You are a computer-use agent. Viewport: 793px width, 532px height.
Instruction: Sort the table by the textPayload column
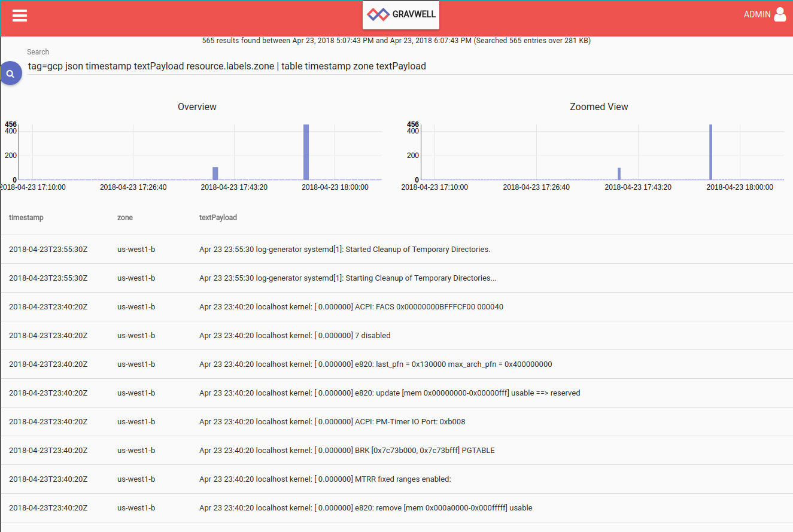pos(218,217)
